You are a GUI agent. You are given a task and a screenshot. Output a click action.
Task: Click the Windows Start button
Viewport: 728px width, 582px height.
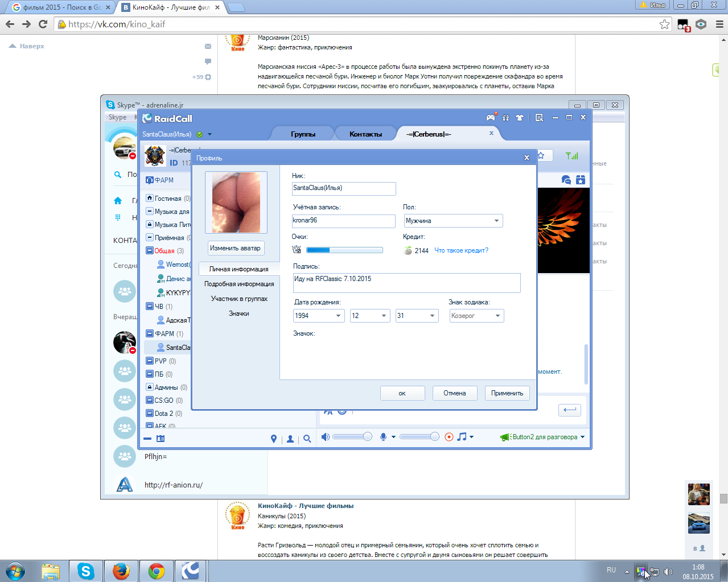tap(15, 571)
